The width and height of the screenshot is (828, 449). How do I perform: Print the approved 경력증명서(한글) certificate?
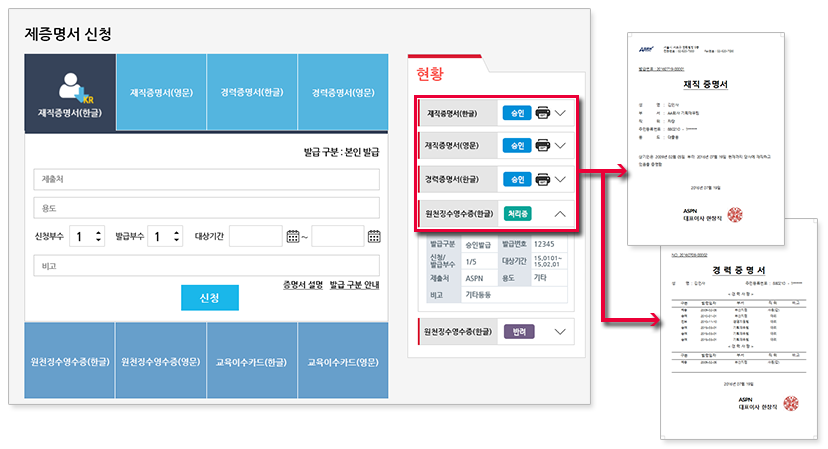pos(543,179)
